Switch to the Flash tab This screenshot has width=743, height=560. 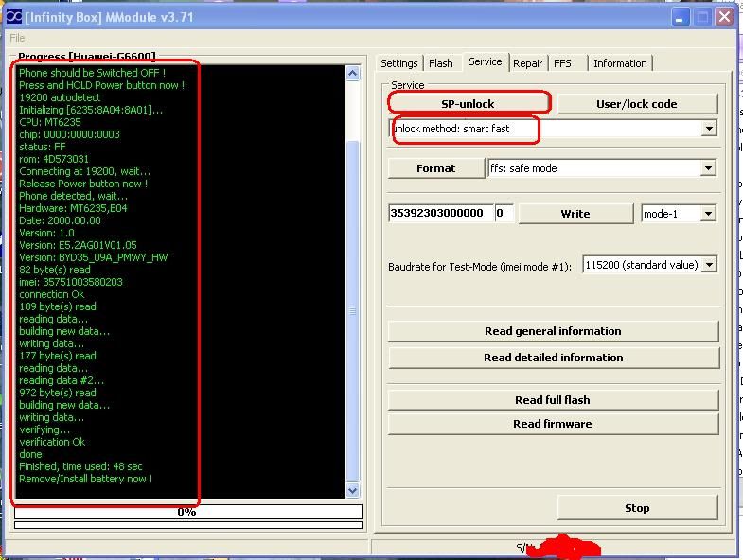click(440, 63)
